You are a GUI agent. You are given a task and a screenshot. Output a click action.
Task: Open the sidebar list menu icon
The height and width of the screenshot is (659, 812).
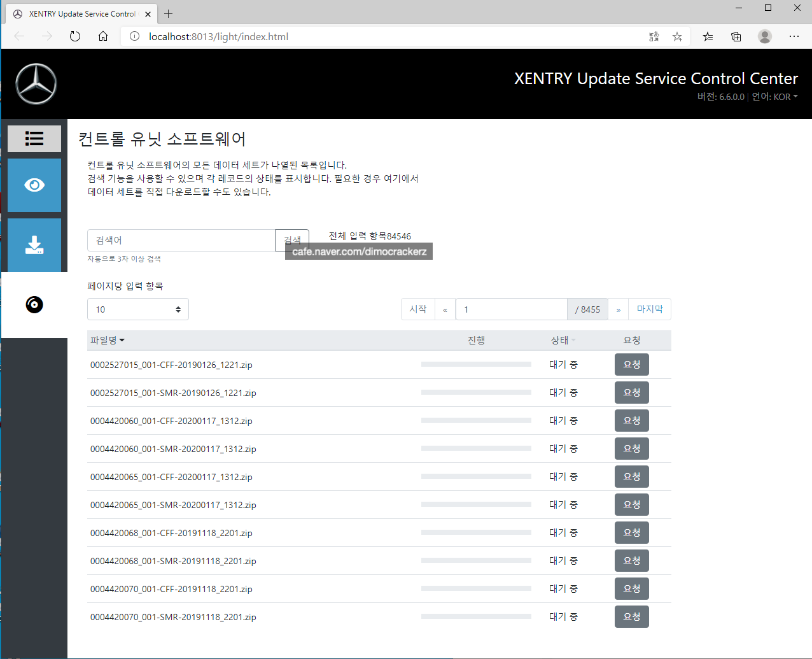click(x=34, y=138)
